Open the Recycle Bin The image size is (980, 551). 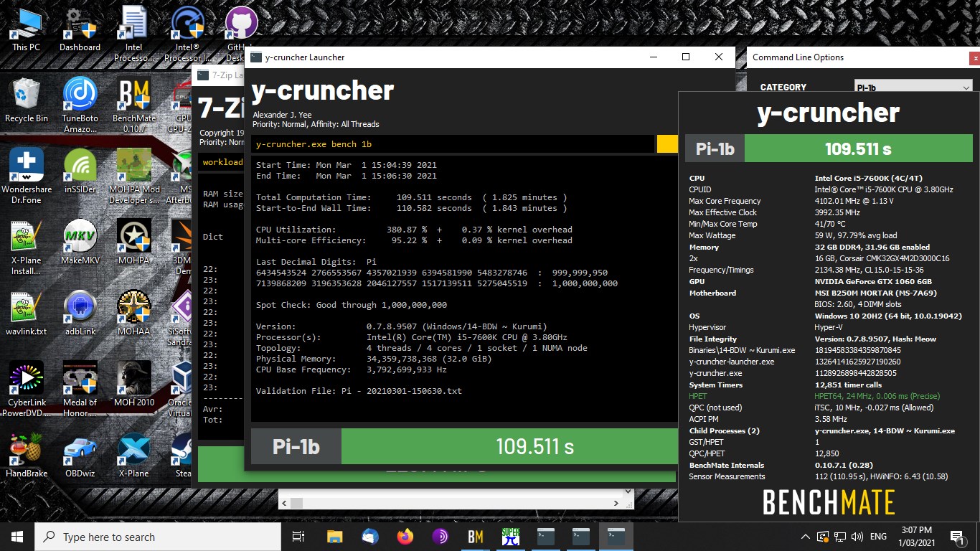click(27, 100)
